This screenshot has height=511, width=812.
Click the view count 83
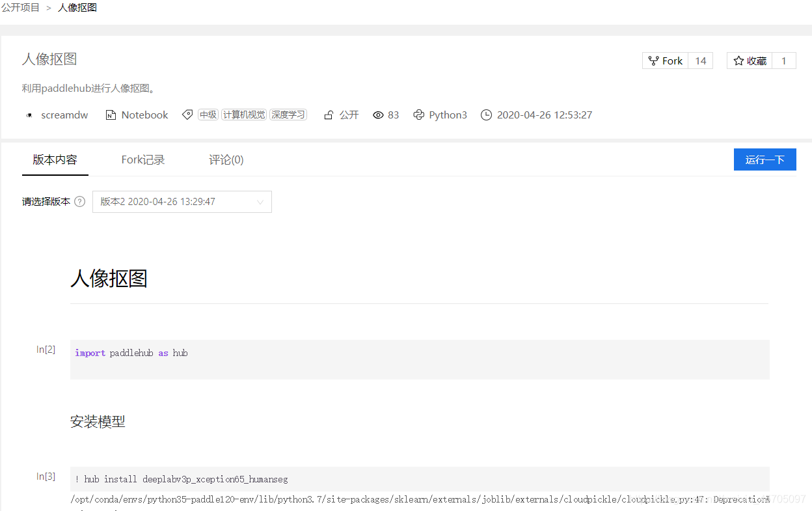(x=393, y=115)
